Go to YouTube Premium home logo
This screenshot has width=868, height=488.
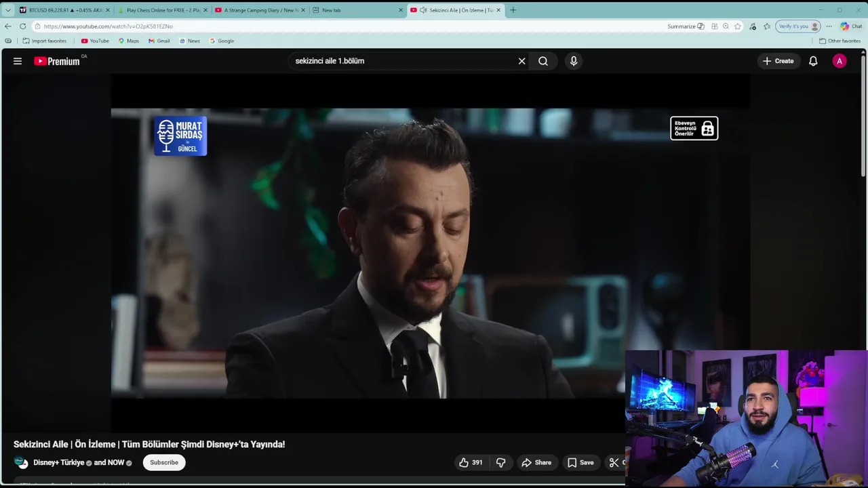[x=57, y=61]
